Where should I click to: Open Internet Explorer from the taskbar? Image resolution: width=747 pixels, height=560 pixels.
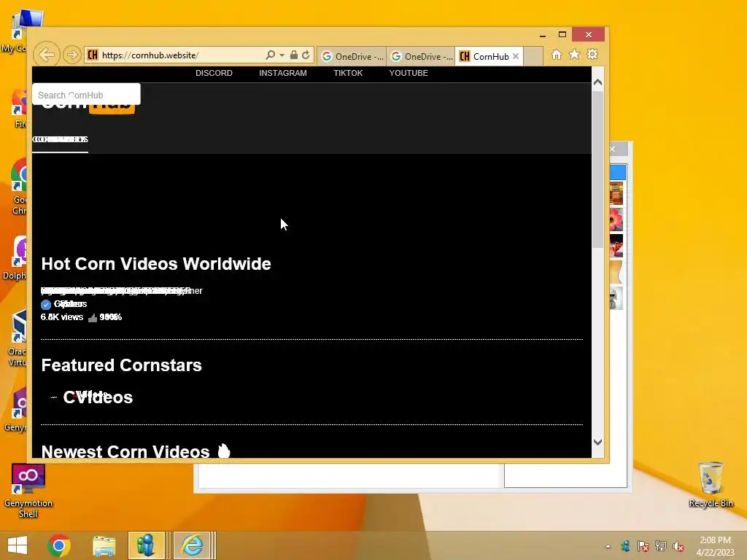pyautogui.click(x=192, y=545)
